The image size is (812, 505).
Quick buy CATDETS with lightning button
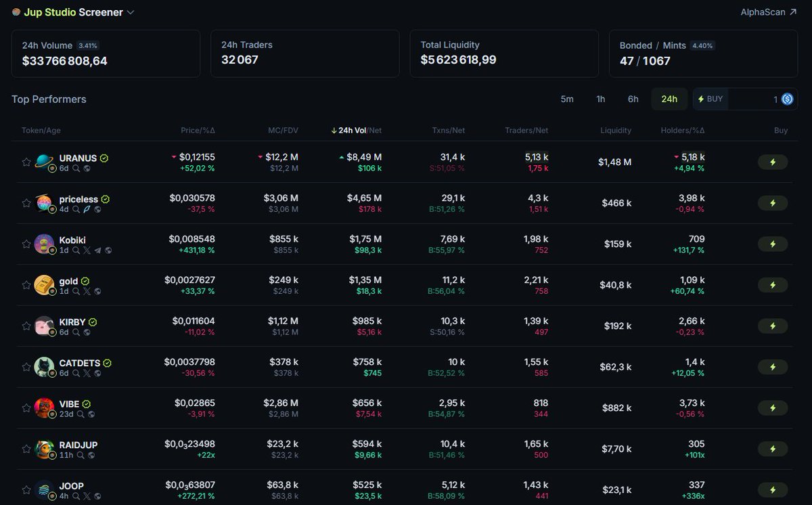tap(773, 367)
